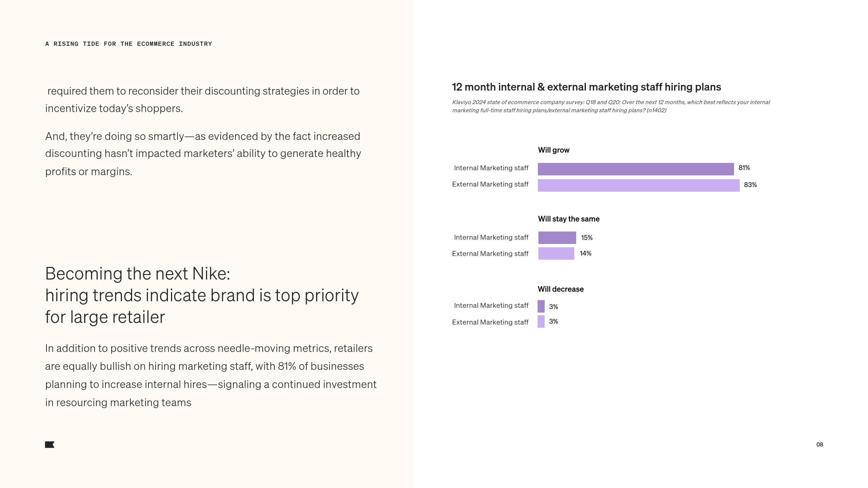868x488 pixels.
Task: Click the Klaviyo flag logo icon
Action: [x=50, y=445]
